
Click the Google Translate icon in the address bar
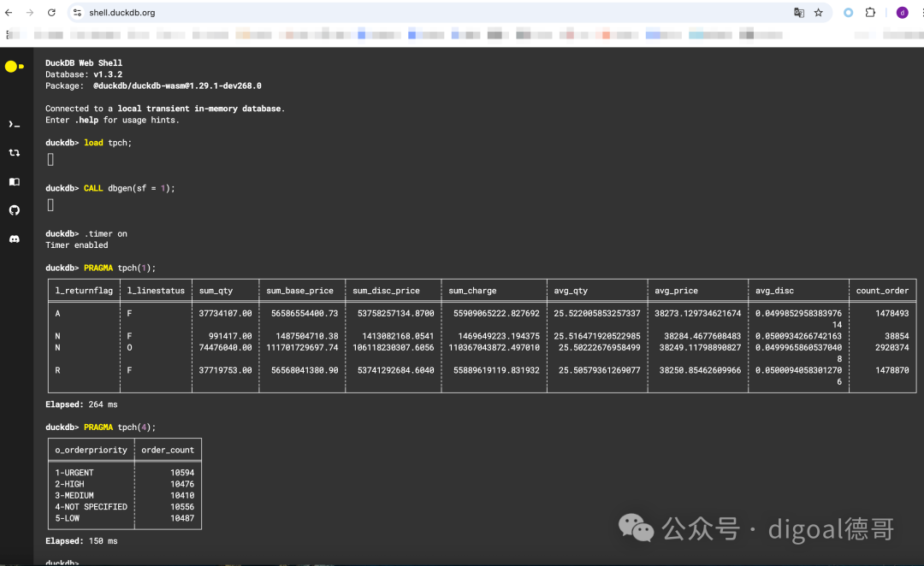click(798, 12)
